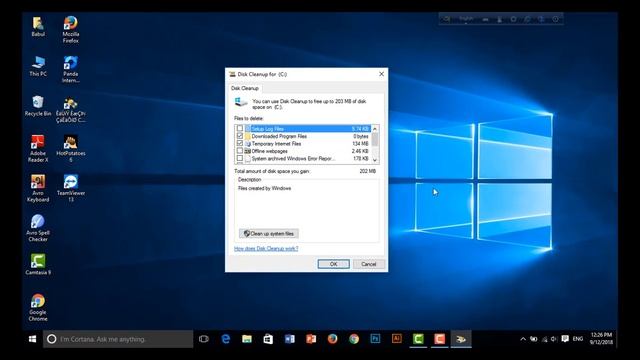This screenshot has height=360, width=640.
Task: Uncheck the Downloaded Program Files checkbox
Action: (x=240, y=136)
